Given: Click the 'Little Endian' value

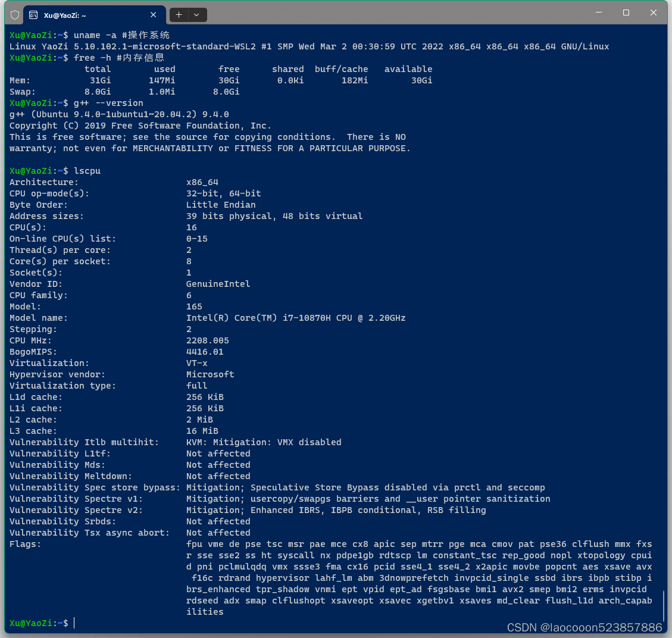Looking at the screenshot, I should [221, 205].
